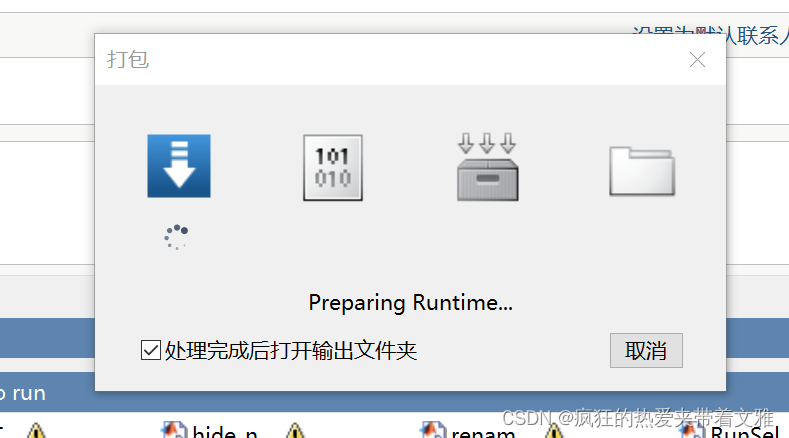Click warning triangle right of renam

pyautogui.click(x=554, y=431)
